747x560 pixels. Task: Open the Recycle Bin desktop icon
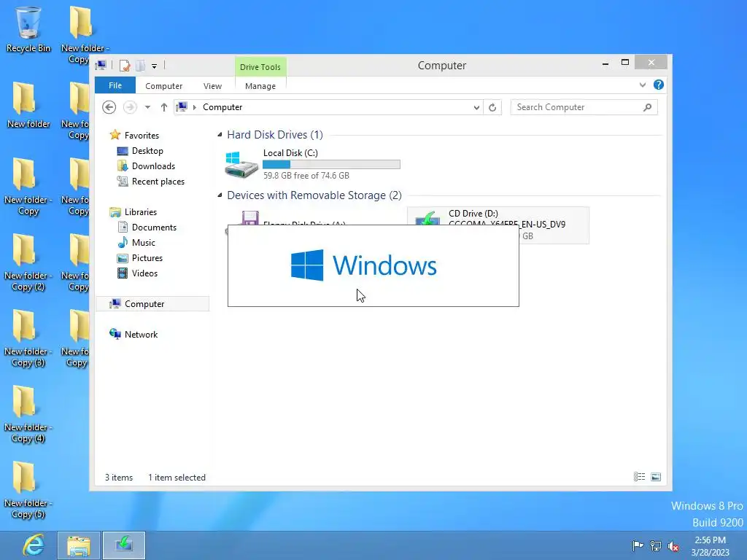[x=28, y=29]
